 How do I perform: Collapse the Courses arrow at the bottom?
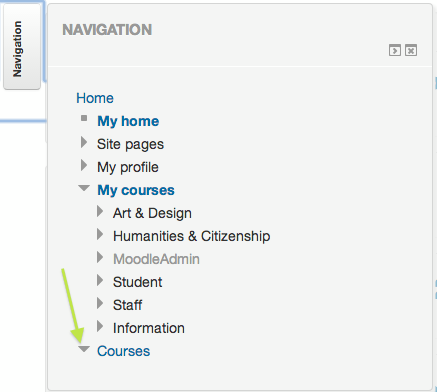click(x=84, y=349)
